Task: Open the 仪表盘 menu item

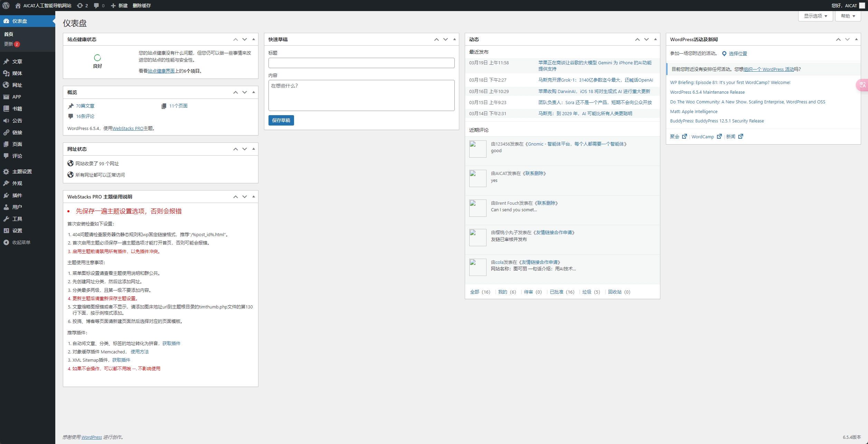Action: (x=28, y=21)
